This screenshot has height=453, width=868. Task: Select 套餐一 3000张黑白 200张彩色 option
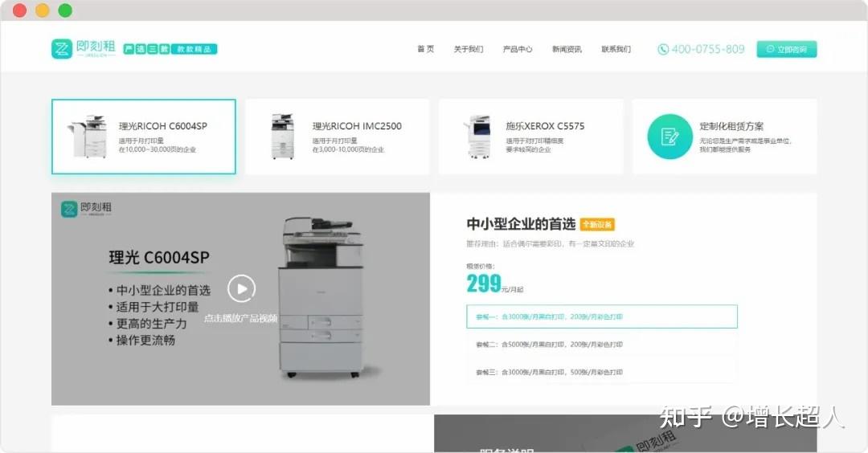point(602,316)
